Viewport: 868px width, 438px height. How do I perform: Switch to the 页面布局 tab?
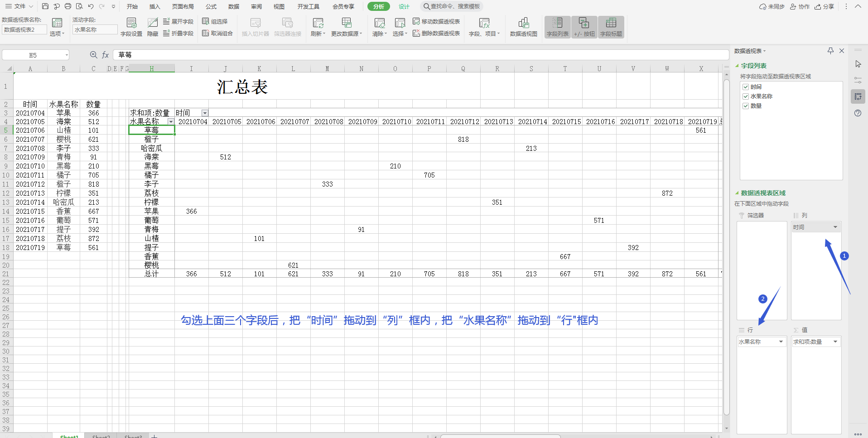click(183, 6)
